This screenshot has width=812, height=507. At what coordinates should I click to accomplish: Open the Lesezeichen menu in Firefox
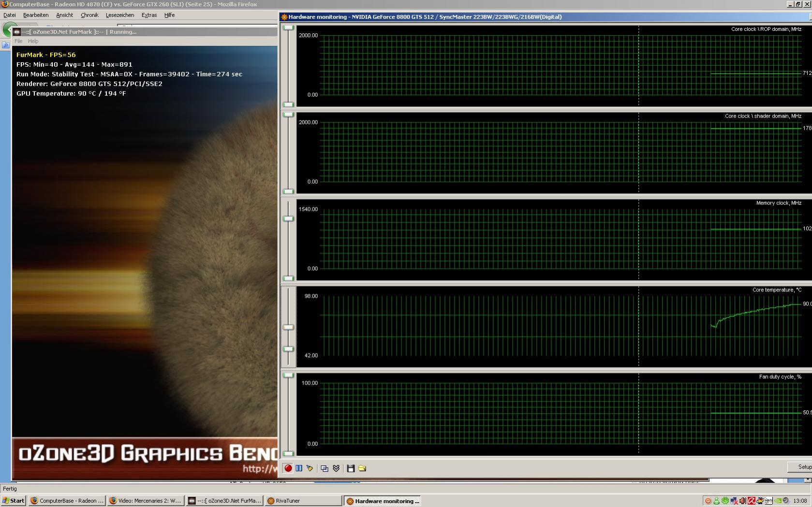tap(120, 15)
